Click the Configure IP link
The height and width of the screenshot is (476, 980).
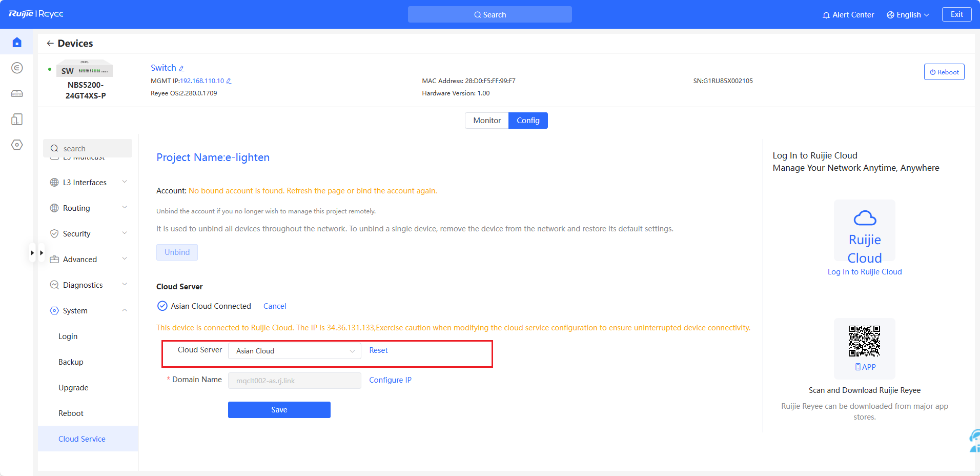(390, 380)
